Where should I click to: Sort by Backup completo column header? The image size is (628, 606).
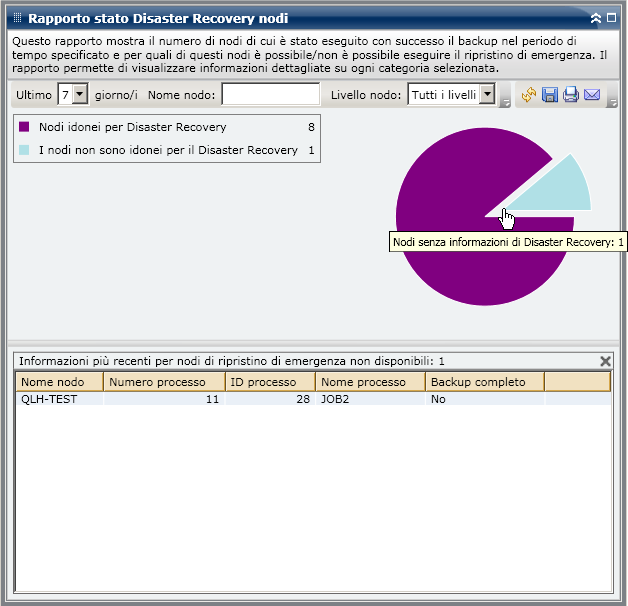(485, 382)
